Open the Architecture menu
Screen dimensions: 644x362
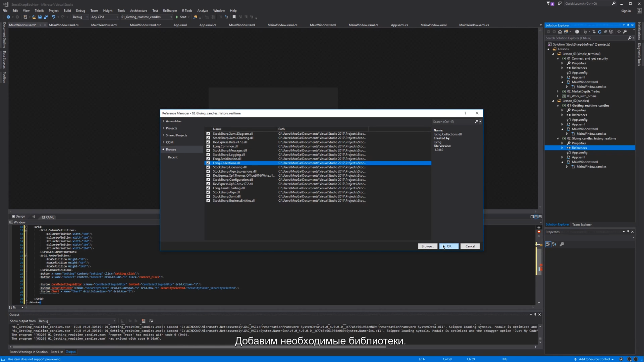[139, 11]
